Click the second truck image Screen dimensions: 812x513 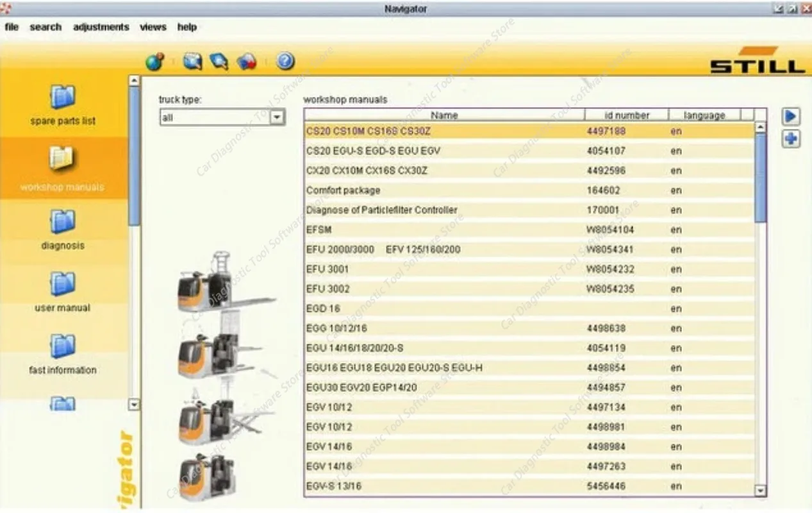221,346
